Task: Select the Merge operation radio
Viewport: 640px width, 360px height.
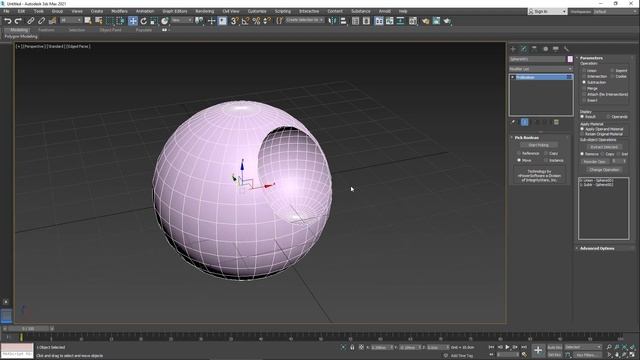Action: [584, 88]
